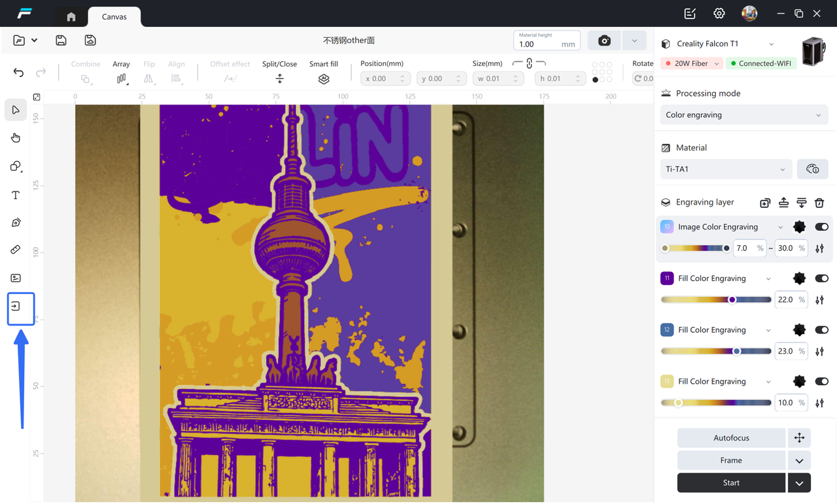Viewport: 837px width, 504px height.
Task: Open the Processing mode Color engraving dropdown
Action: click(743, 115)
